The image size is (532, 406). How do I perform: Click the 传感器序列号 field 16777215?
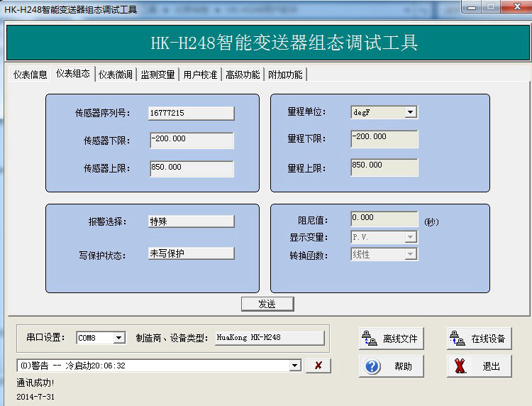192,113
